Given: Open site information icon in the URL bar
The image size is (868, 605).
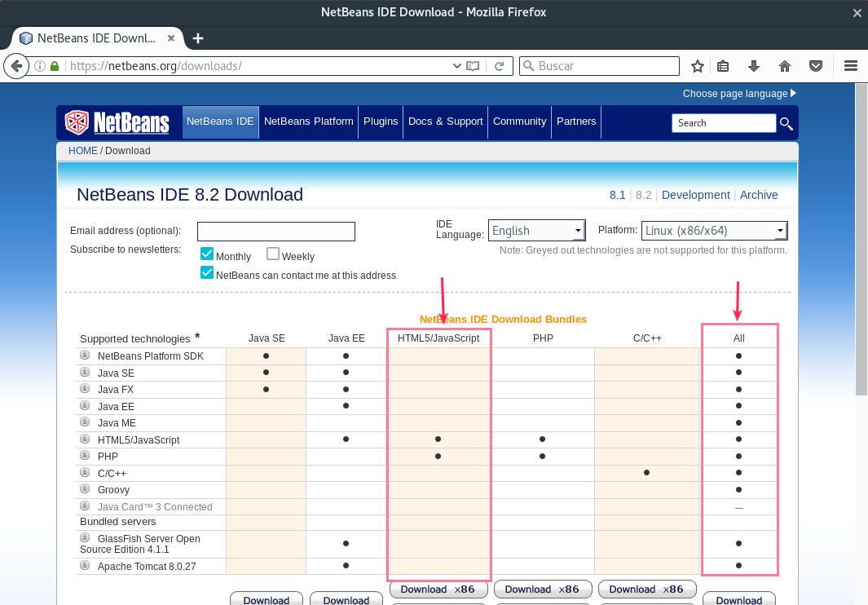Looking at the screenshot, I should tap(40, 67).
